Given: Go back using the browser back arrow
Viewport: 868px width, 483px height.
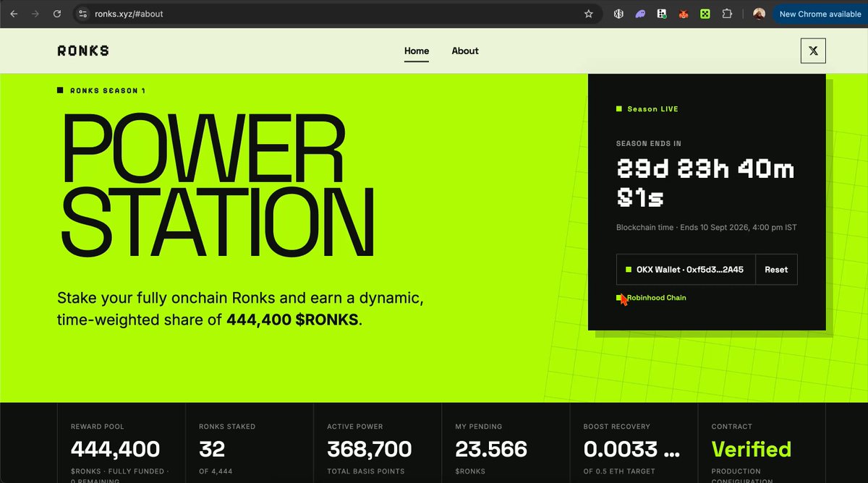Looking at the screenshot, I should pyautogui.click(x=14, y=14).
